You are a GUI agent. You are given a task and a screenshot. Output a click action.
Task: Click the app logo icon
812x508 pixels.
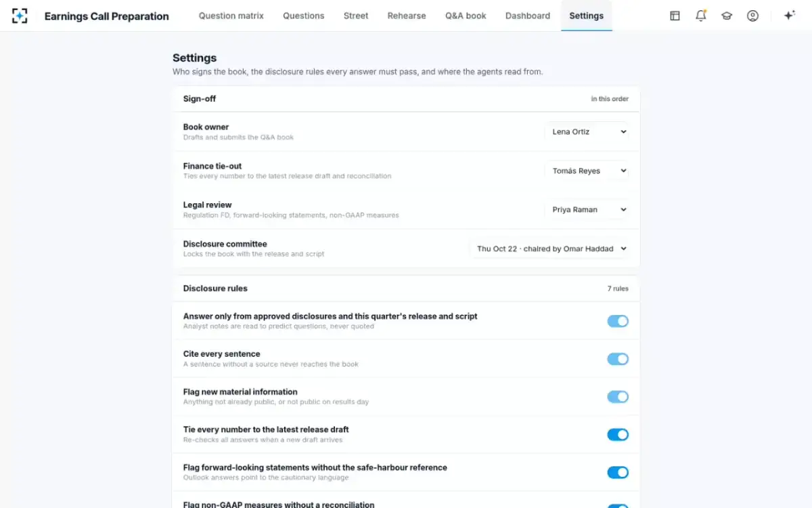tap(20, 16)
